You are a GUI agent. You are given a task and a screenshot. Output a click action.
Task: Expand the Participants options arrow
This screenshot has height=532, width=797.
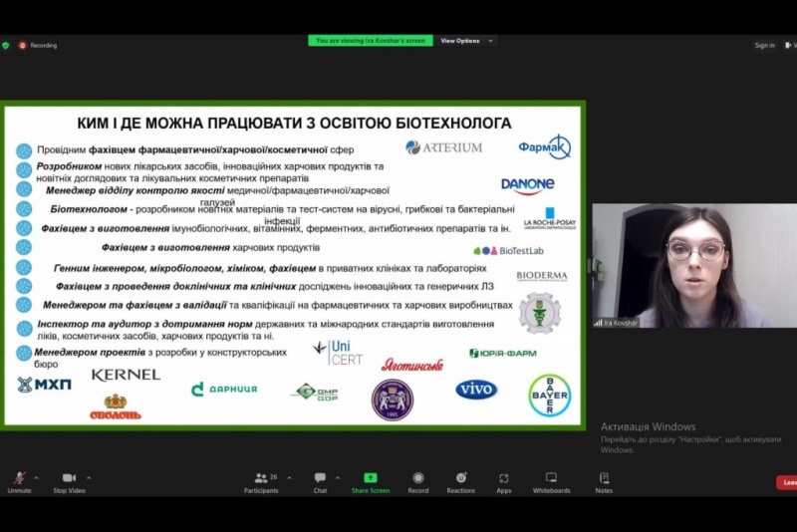tap(289, 477)
